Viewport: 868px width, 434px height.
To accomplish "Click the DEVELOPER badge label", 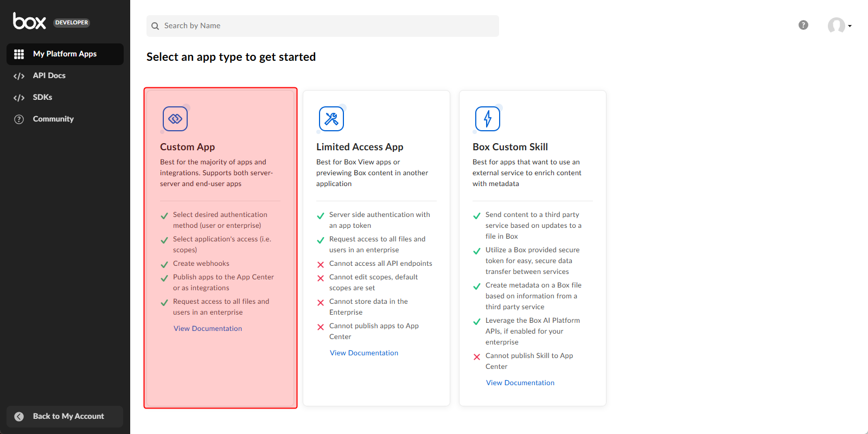I will (72, 23).
